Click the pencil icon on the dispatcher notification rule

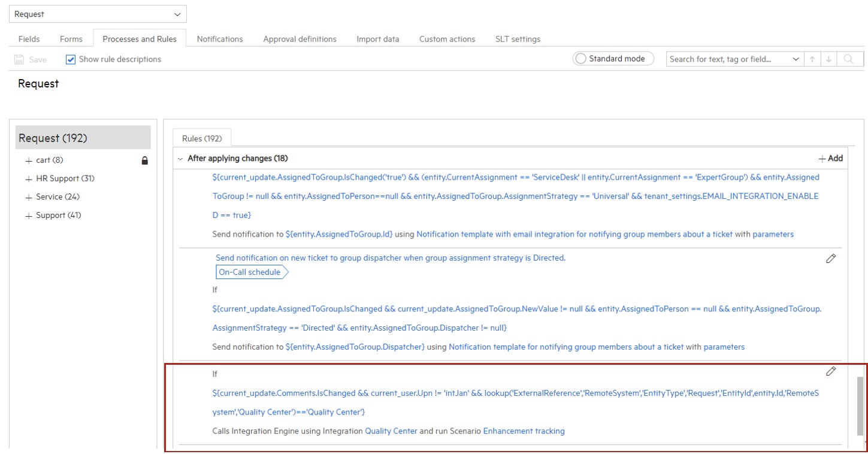(x=831, y=258)
